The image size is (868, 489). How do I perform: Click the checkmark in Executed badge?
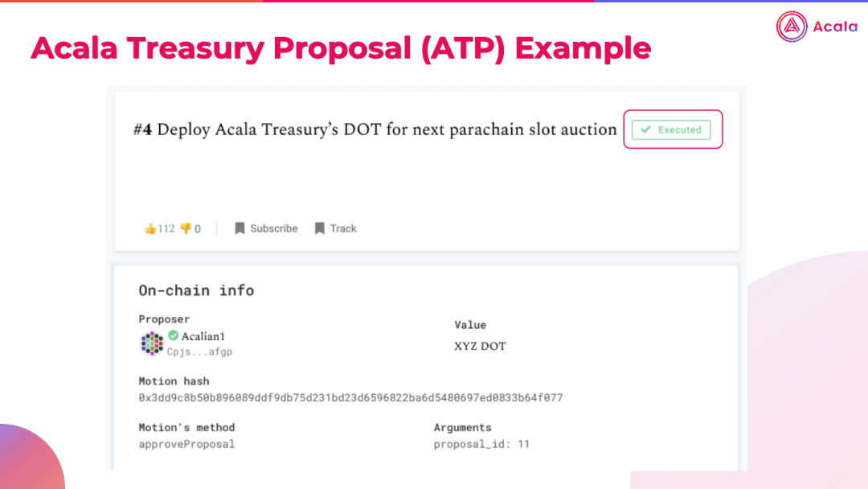[x=645, y=129]
